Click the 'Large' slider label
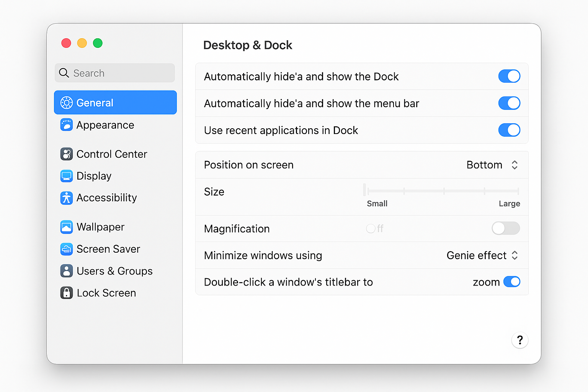Screen dimensions: 588x392 509,204
